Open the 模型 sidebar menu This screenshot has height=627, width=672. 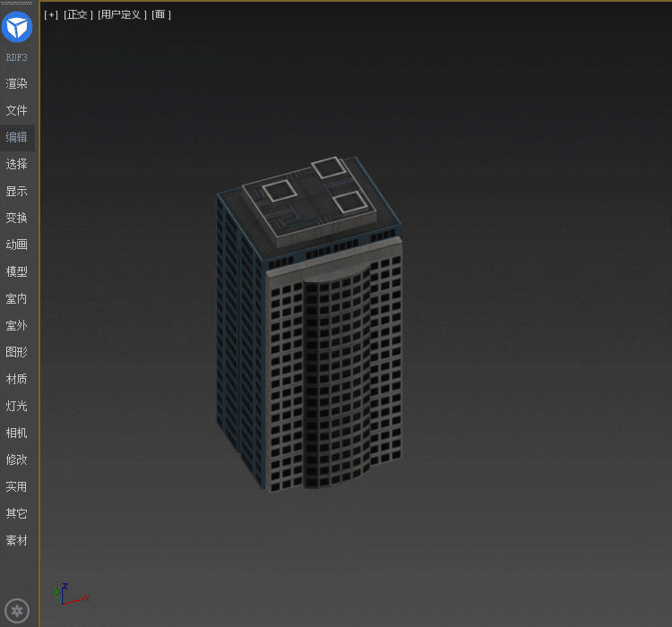click(17, 271)
